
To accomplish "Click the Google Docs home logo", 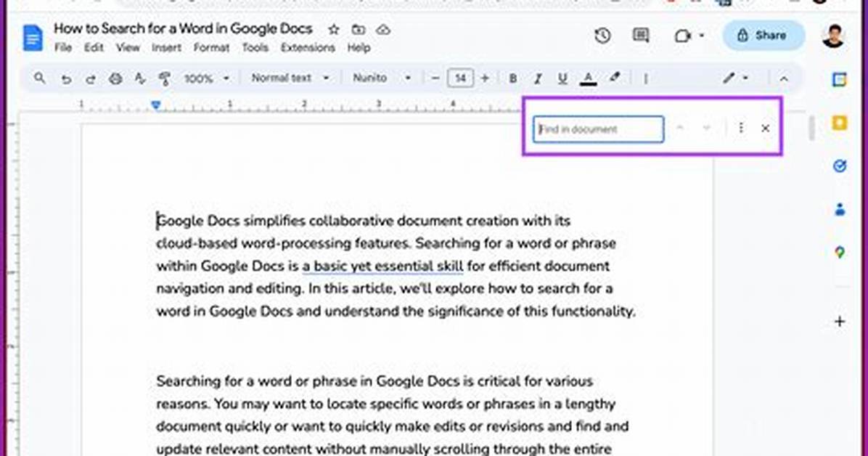I will pyautogui.click(x=33, y=38).
